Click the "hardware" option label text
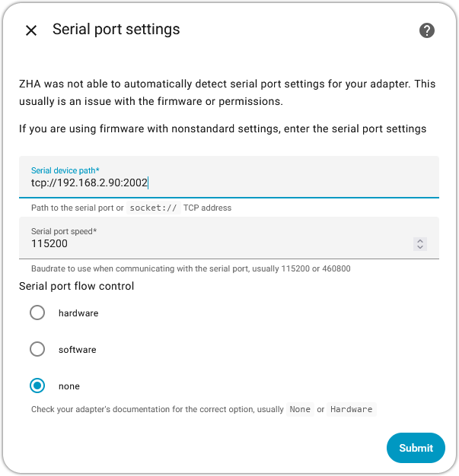This screenshot has width=459, height=476. click(x=78, y=313)
